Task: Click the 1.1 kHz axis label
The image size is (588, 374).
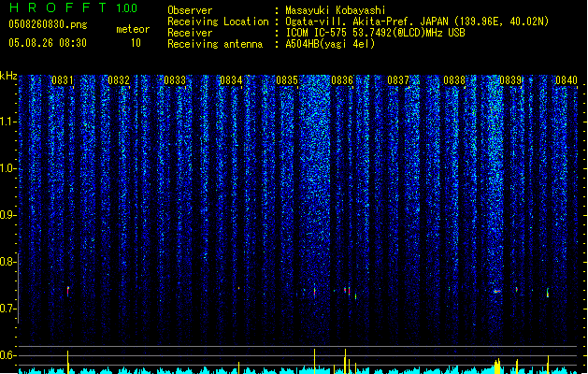Action: click(7, 122)
